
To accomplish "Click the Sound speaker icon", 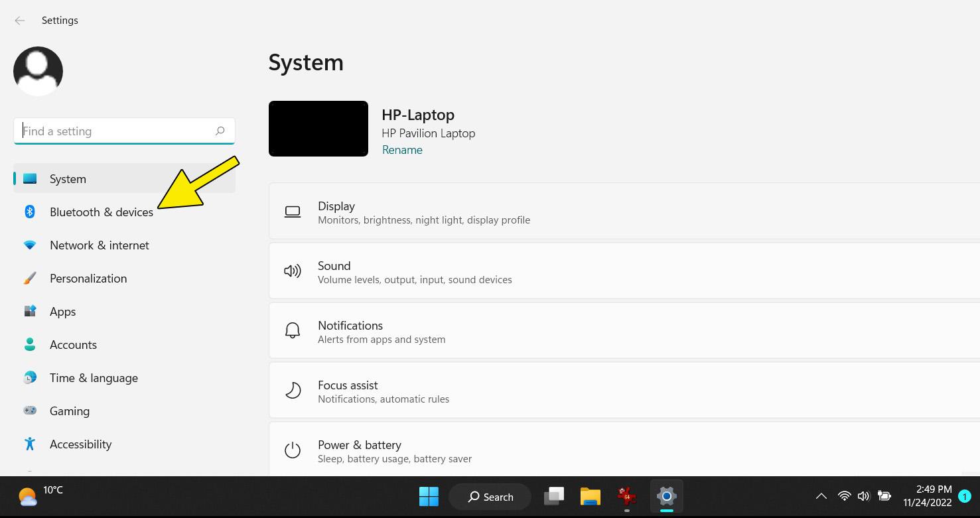I will (x=293, y=271).
